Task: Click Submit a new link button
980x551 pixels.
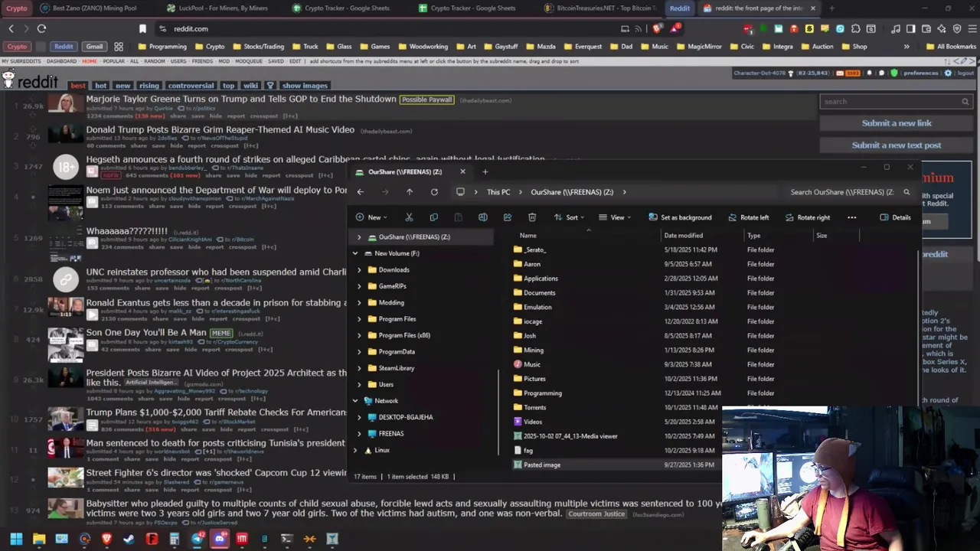Action: pos(897,123)
